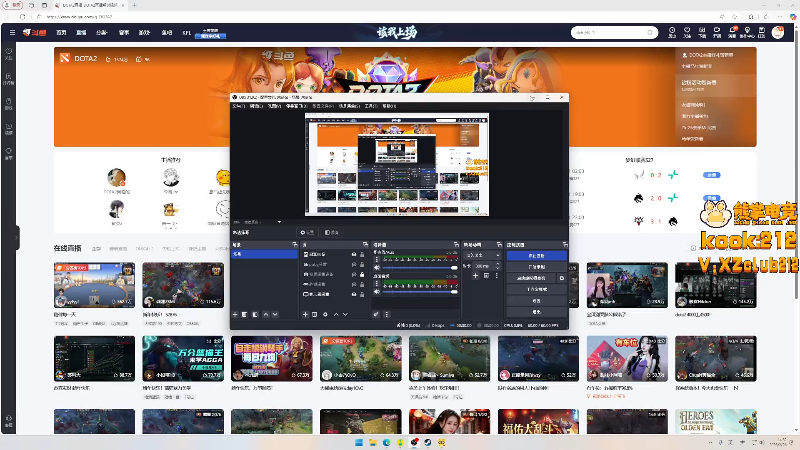Open Windows Start button on taskbar

(x=359, y=442)
